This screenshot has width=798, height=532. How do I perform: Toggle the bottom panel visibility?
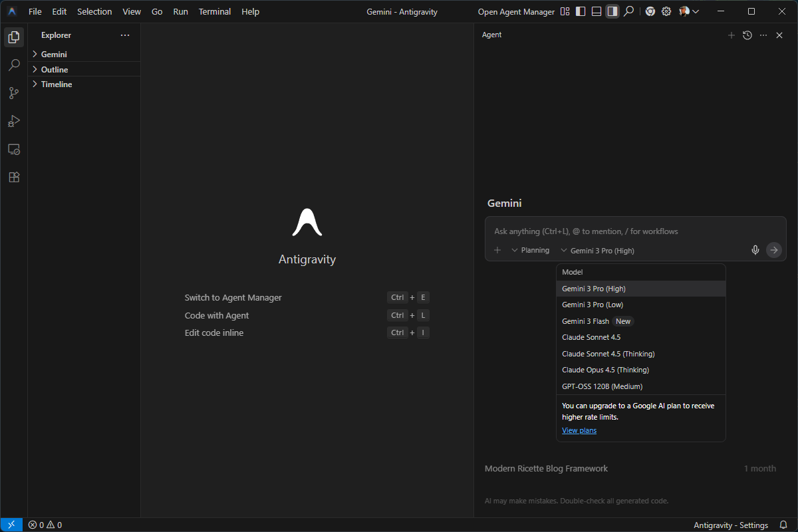tap(597, 11)
